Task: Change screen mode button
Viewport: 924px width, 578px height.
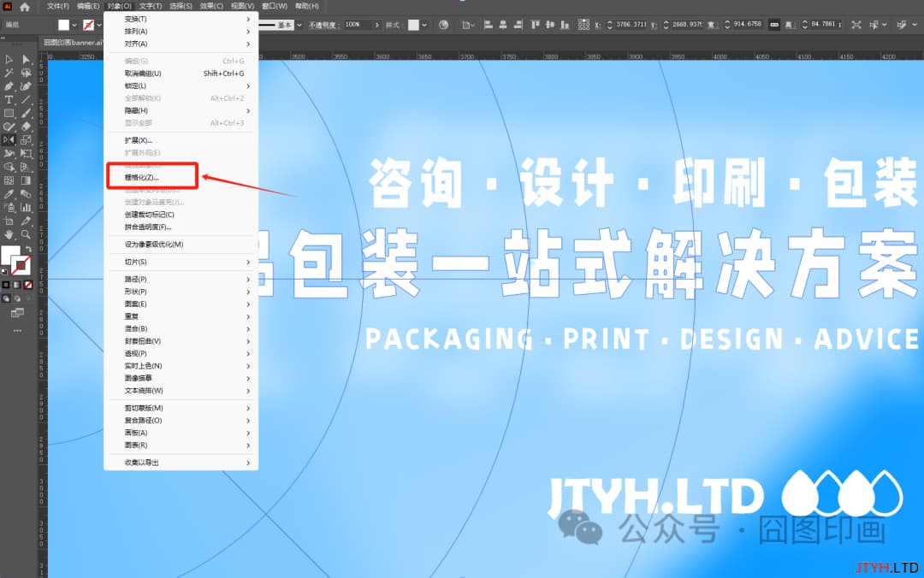Action: 17,313
